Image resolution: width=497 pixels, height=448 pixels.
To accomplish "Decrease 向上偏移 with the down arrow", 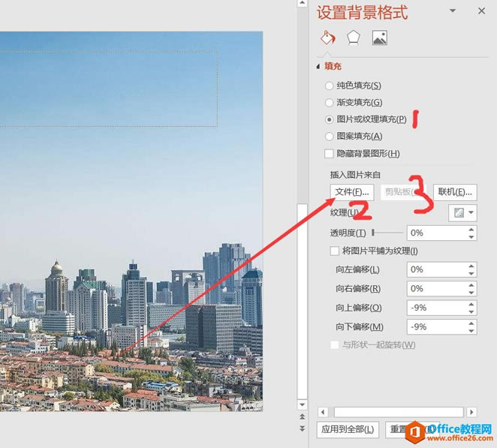I will 471,311.
